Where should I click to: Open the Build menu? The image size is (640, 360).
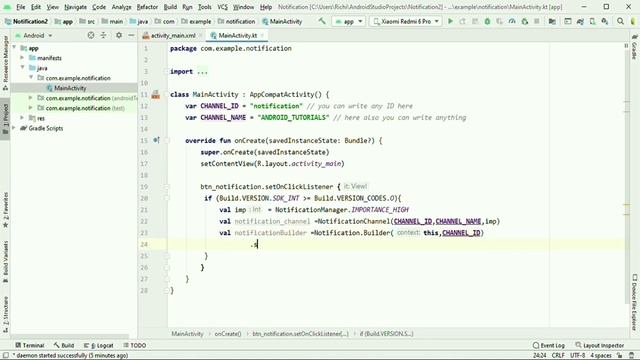170,7
